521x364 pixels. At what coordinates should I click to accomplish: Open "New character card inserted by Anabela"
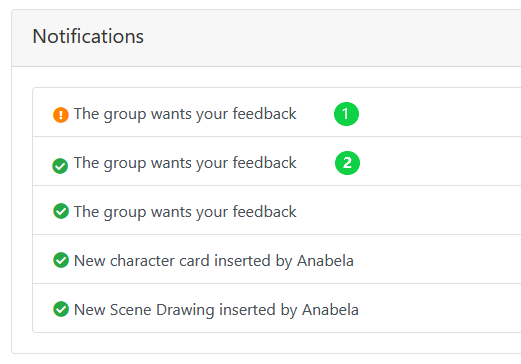point(214,261)
